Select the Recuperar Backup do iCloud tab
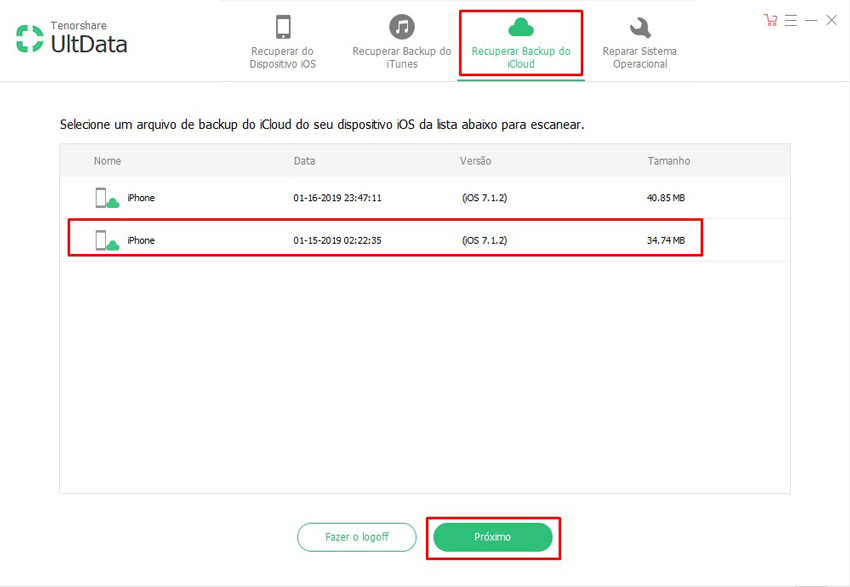Image resolution: width=850 pixels, height=587 pixels. point(521,43)
